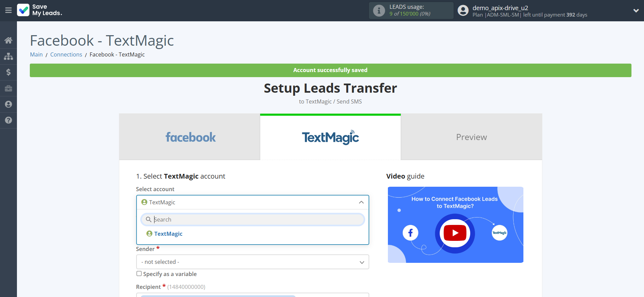Enable Specify as a variable checkbox
This screenshot has width=644, height=297.
139,274
